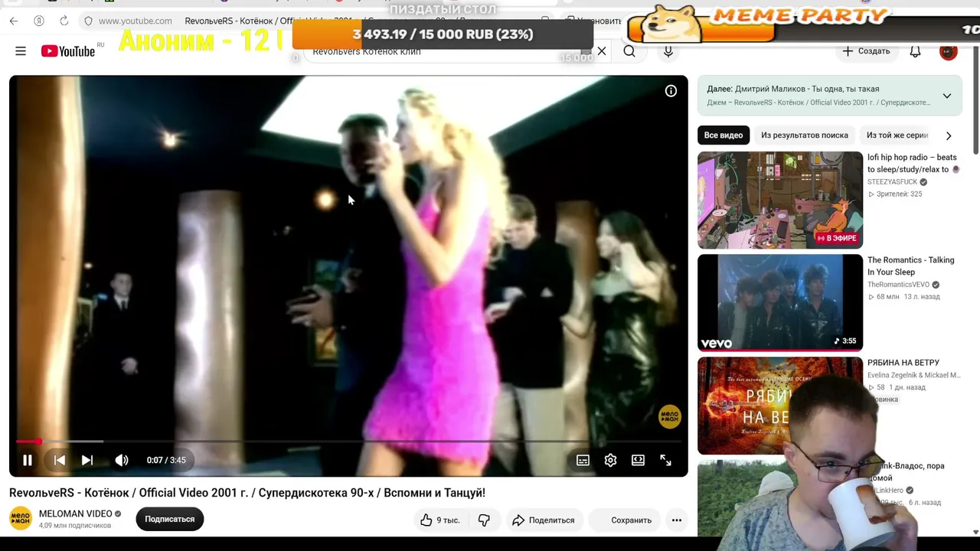
Task: Share the video via Поделиться
Action: [543, 520]
